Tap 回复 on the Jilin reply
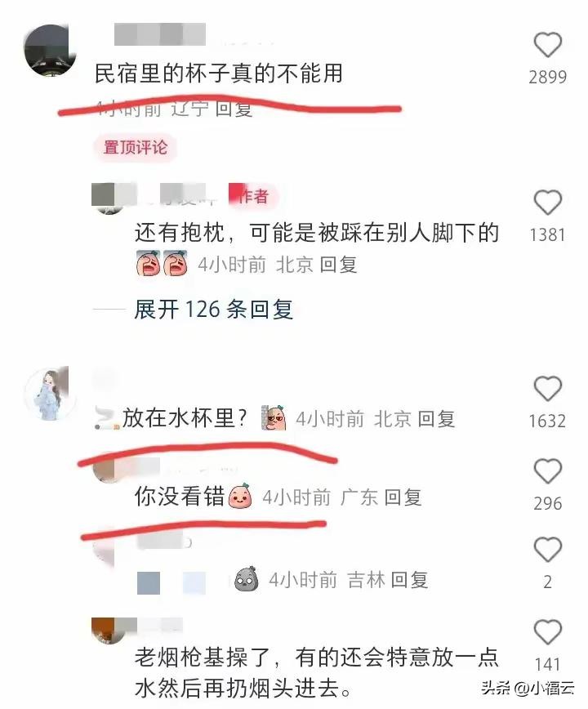588x709 pixels. (x=409, y=580)
